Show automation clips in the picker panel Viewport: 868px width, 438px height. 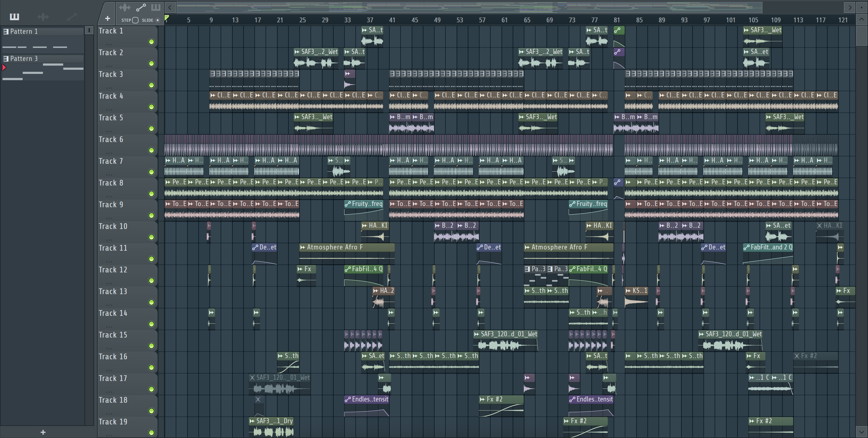(72, 17)
